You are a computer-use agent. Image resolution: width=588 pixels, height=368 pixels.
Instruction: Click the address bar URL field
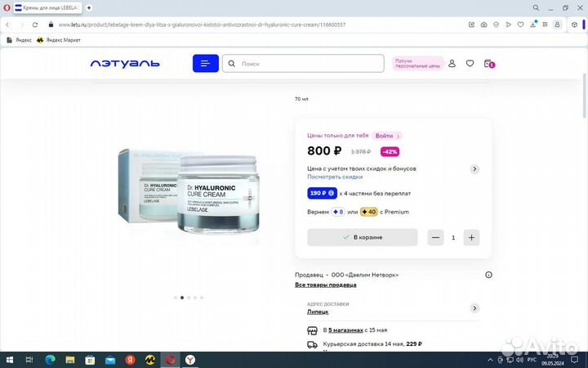click(x=202, y=25)
